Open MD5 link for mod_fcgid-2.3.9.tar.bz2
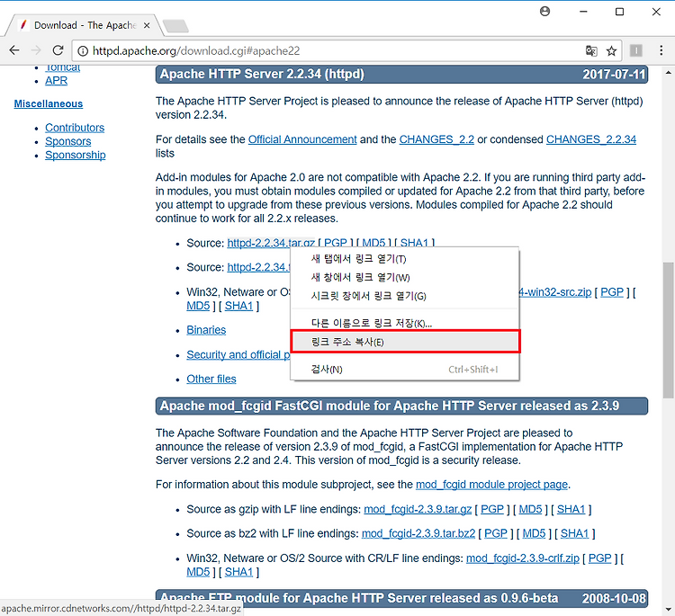Image resolution: width=675 pixels, height=616 pixels. 535,533
